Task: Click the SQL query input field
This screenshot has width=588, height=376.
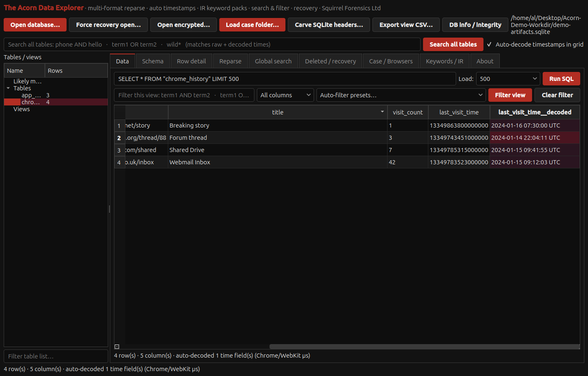Action: tap(285, 78)
